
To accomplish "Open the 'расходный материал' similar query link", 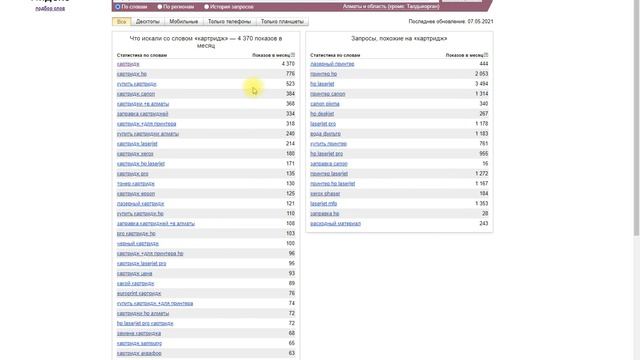I will click(336, 224).
